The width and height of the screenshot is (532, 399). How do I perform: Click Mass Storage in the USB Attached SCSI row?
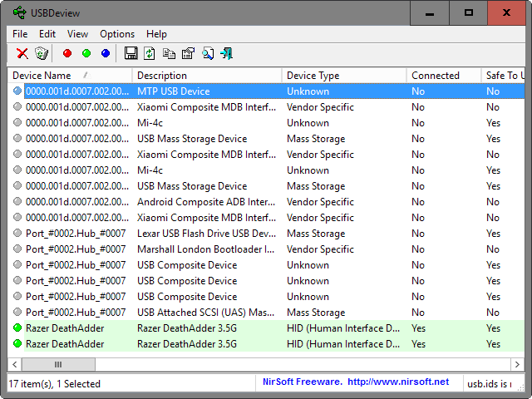pyautogui.click(x=316, y=313)
